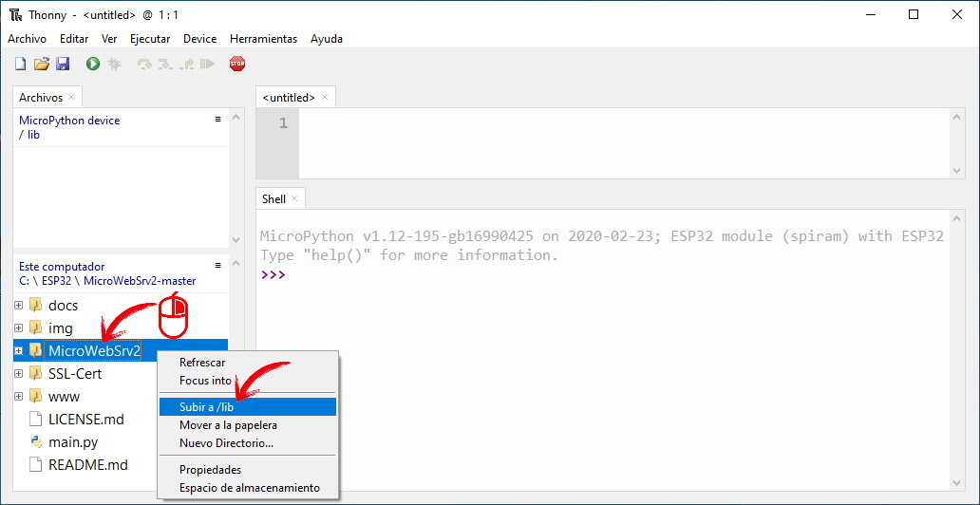Close the Archivos tab

(x=71, y=97)
